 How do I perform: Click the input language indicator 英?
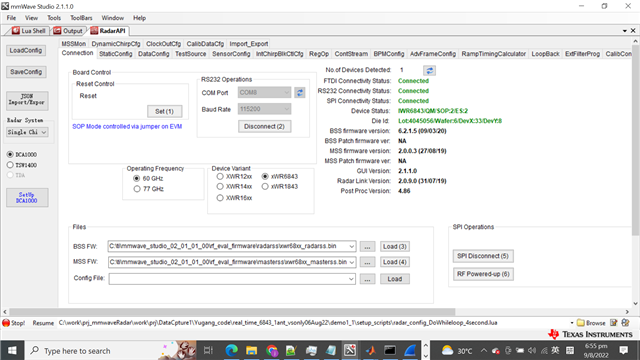point(556,351)
